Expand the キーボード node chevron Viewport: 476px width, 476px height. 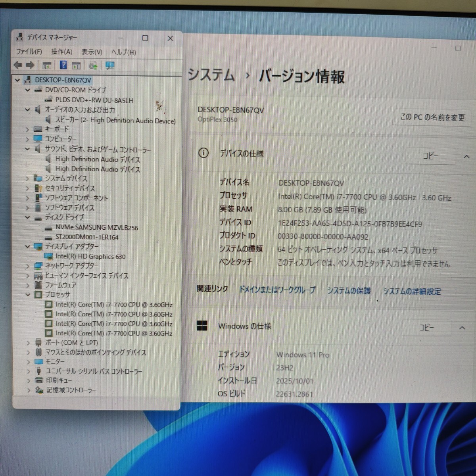pyautogui.click(x=28, y=130)
